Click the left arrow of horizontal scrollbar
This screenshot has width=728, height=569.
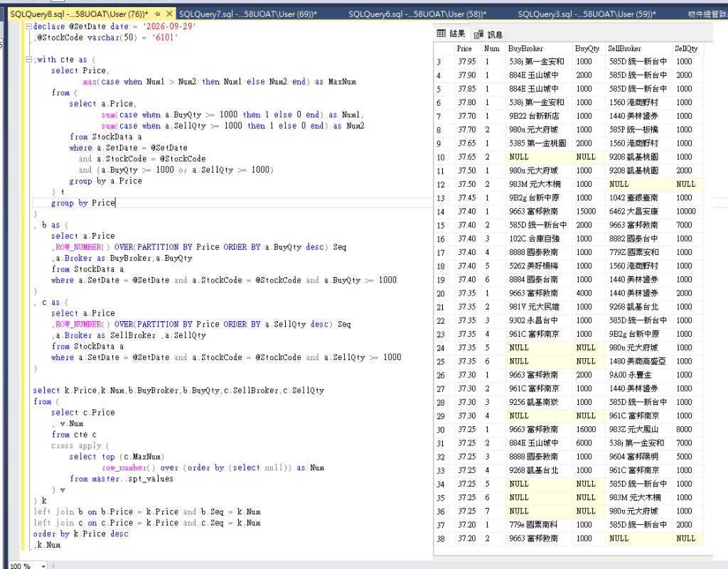click(53, 565)
